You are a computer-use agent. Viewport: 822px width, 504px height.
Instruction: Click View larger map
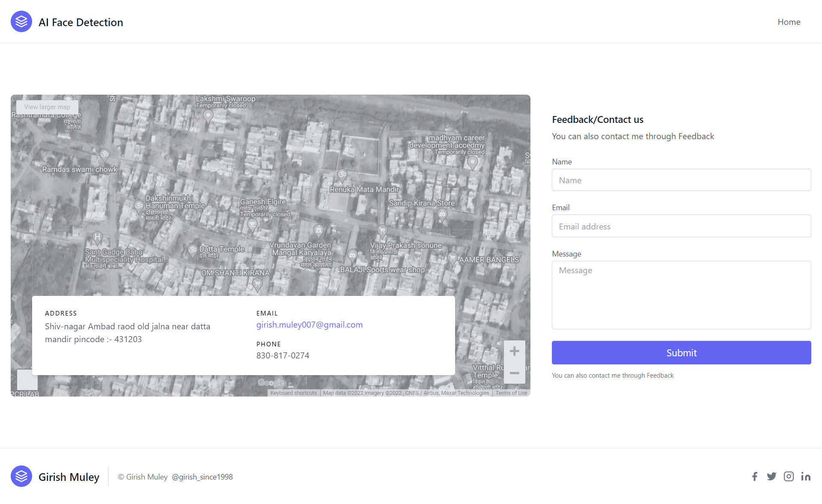47,107
